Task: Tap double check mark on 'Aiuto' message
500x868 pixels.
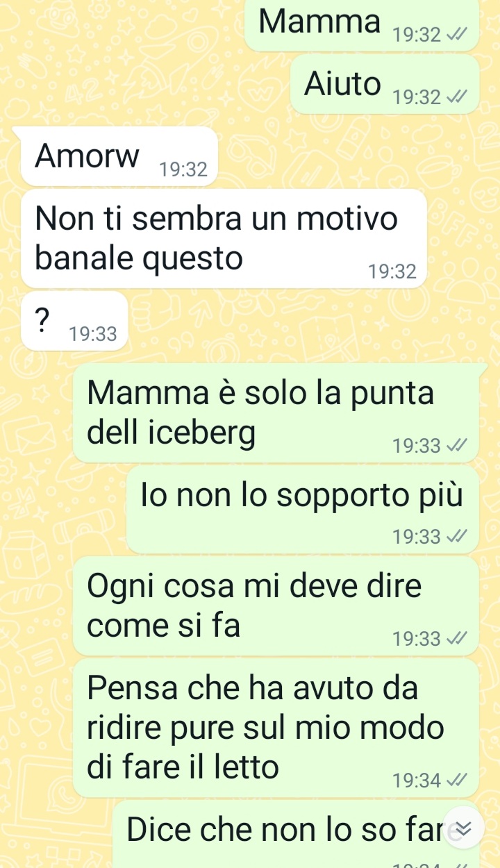Action: [453, 98]
